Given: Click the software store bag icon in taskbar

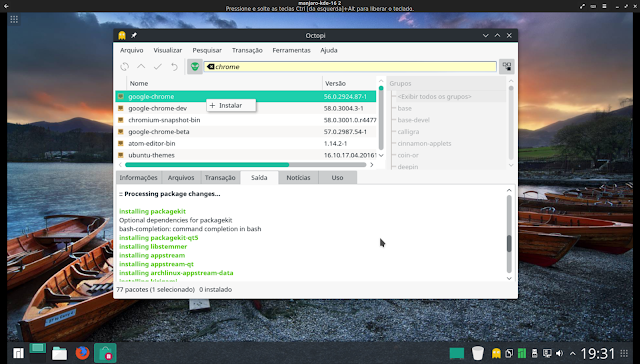Looking at the screenshot, I should click(x=105, y=353).
